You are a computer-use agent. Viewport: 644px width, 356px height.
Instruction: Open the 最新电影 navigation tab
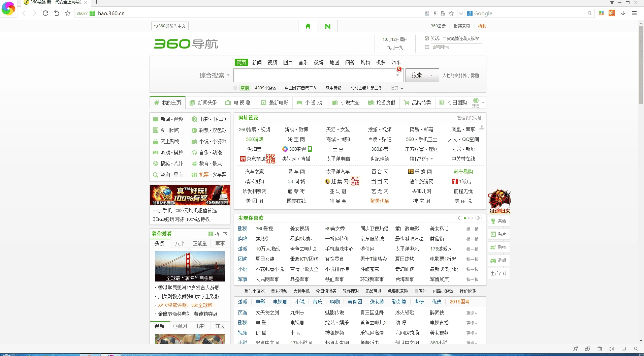click(275, 102)
